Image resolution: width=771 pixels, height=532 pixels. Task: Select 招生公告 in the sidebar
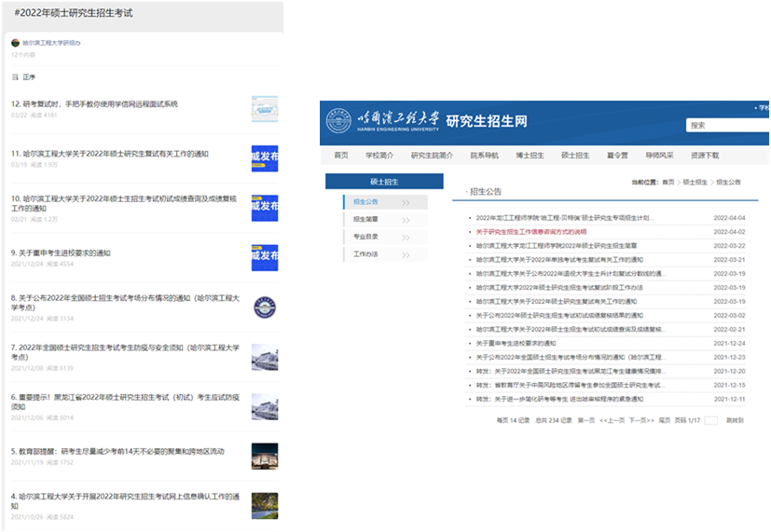pyautogui.click(x=365, y=202)
